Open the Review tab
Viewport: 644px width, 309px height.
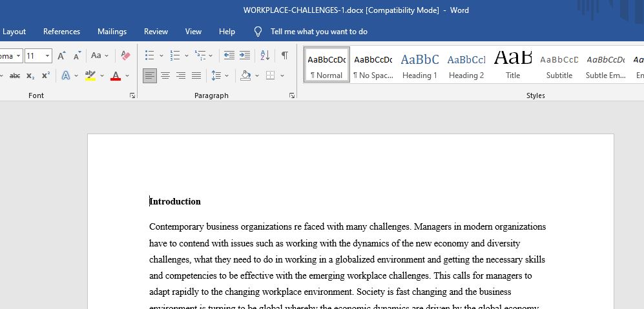(156, 32)
